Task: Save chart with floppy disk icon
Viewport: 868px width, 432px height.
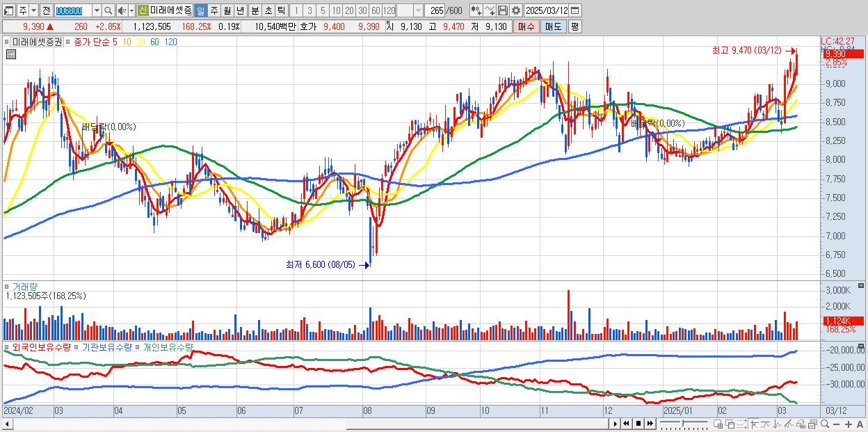Action: 503,10
